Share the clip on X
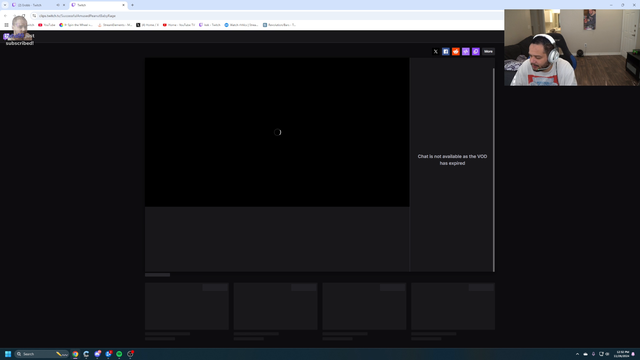 pos(436,51)
